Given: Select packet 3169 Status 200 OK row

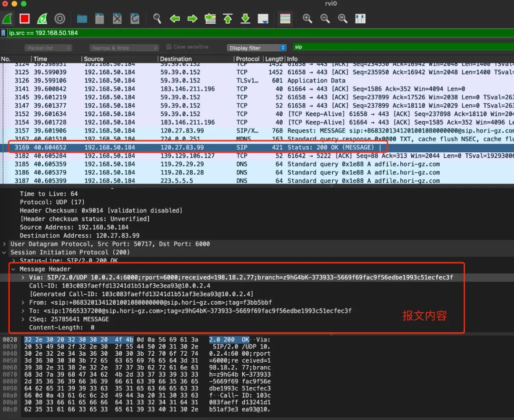Looking at the screenshot, I should click(x=257, y=148).
